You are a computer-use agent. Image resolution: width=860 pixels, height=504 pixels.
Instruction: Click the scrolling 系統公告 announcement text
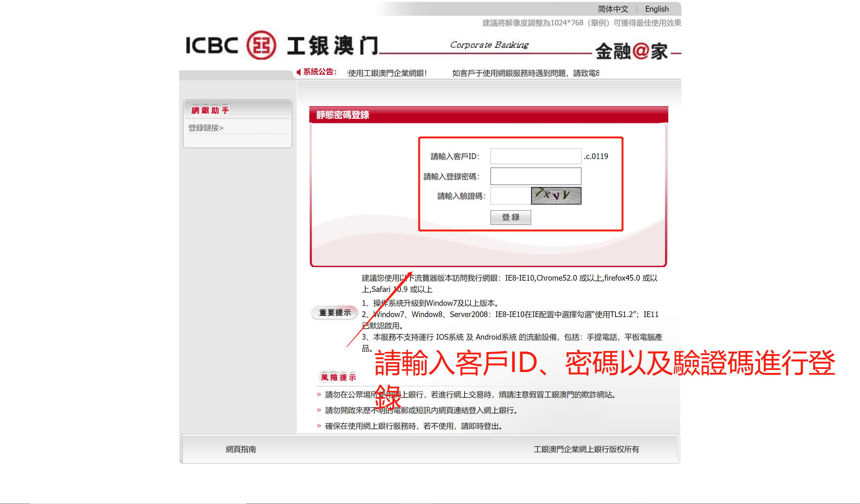point(473,73)
